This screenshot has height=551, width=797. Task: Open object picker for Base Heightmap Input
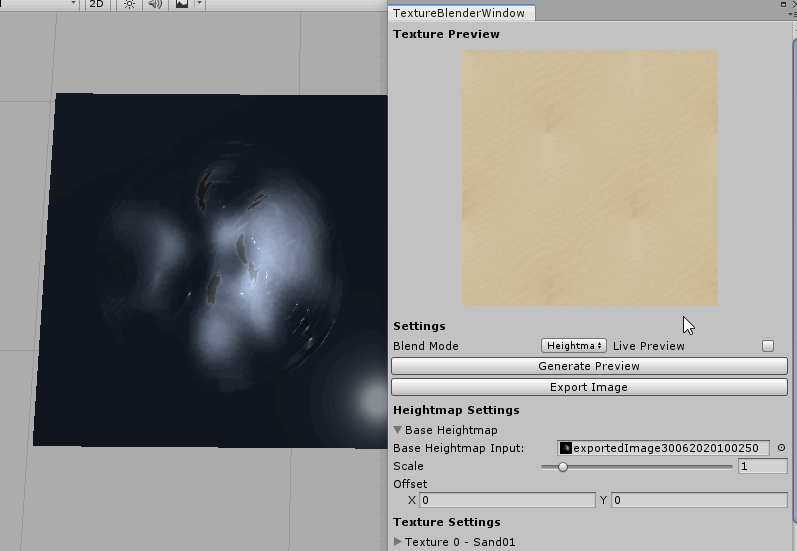click(781, 448)
